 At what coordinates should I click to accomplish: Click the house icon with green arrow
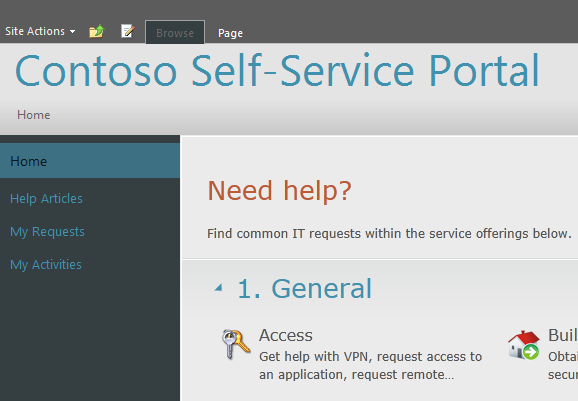click(x=524, y=345)
